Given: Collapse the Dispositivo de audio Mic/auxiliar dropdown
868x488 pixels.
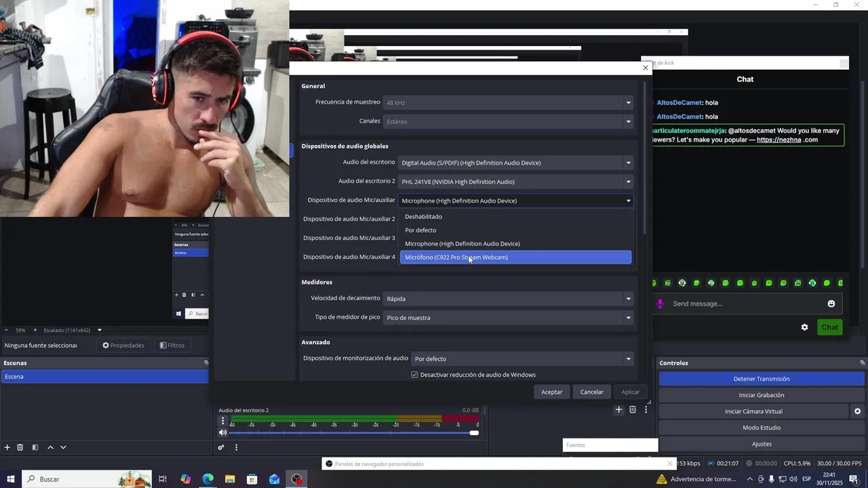Looking at the screenshot, I should [x=515, y=201].
